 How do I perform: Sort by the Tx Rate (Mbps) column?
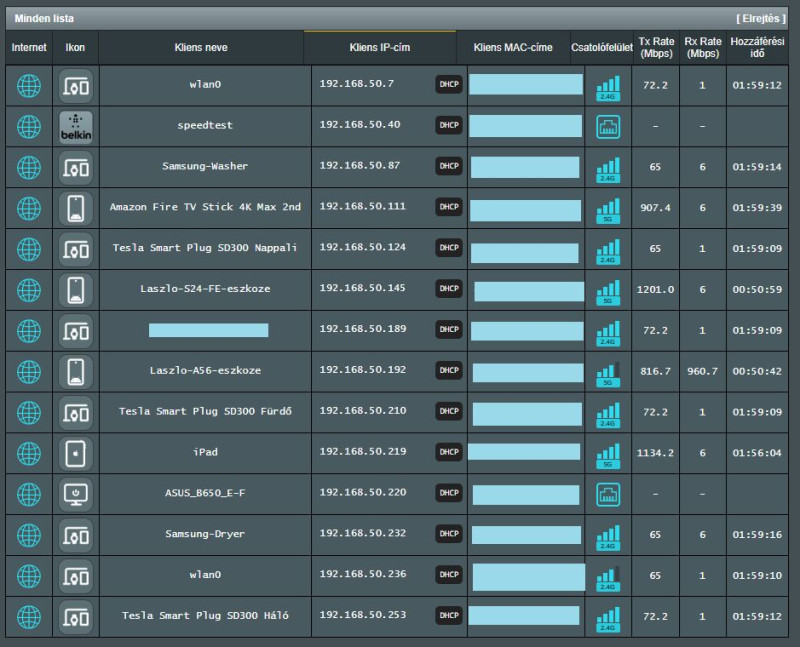click(655, 47)
